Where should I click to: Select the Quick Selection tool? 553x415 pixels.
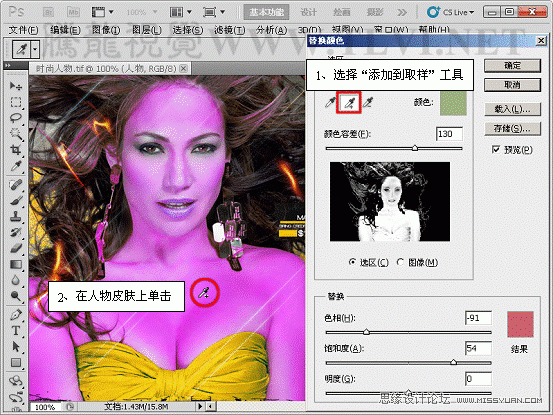pos(16,134)
